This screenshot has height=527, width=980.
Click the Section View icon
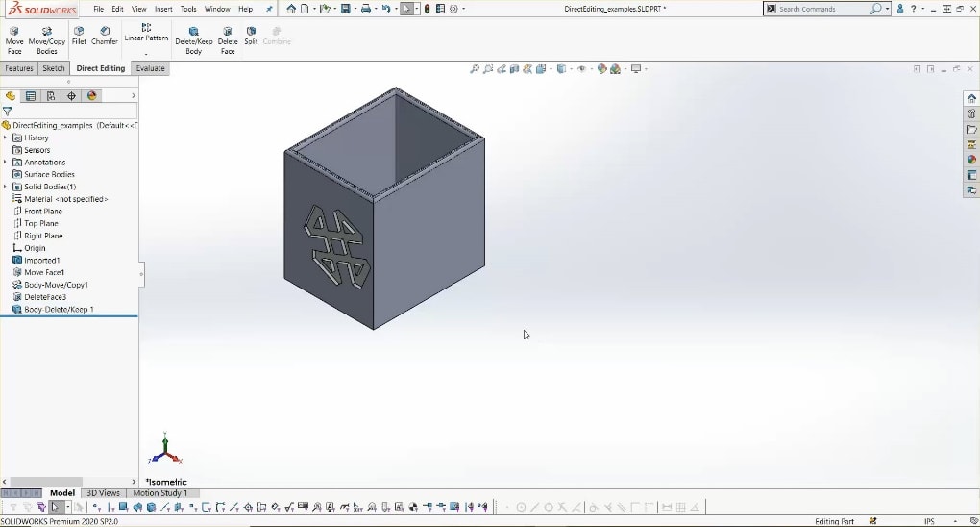[x=514, y=69]
